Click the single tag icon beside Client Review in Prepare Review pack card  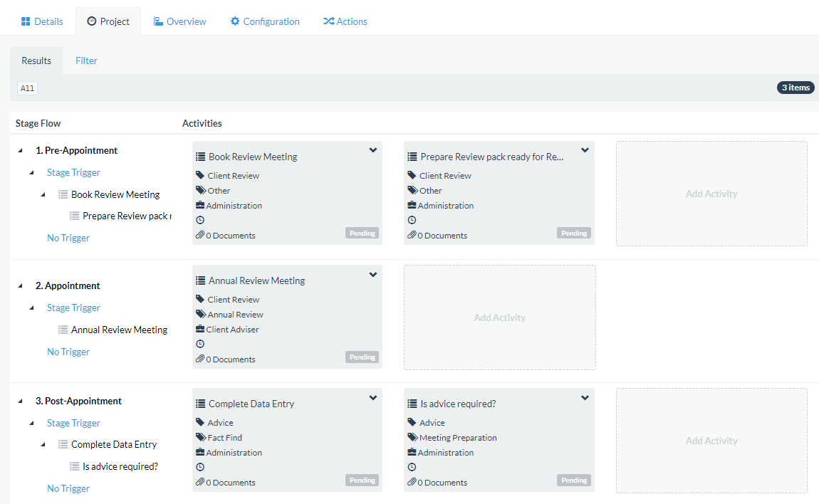pos(412,176)
